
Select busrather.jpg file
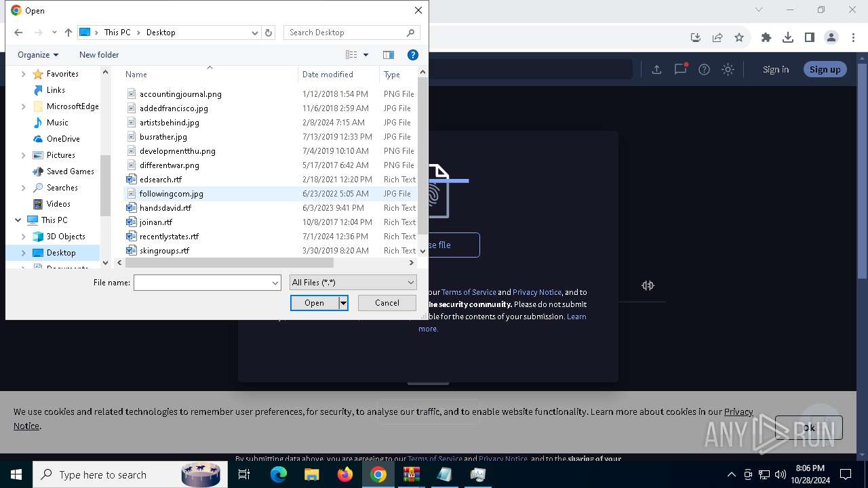pos(163,137)
